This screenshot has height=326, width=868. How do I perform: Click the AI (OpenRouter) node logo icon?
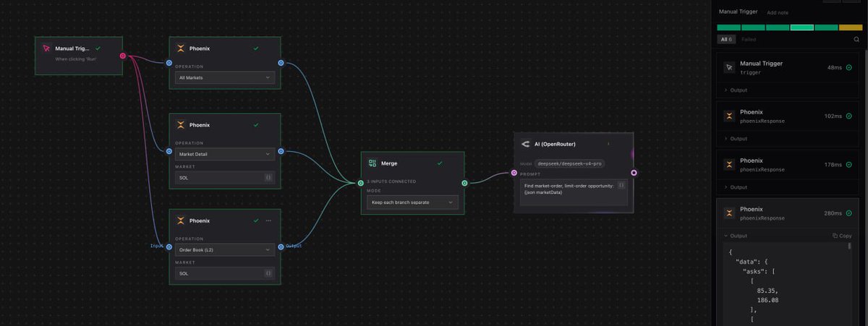[526, 144]
